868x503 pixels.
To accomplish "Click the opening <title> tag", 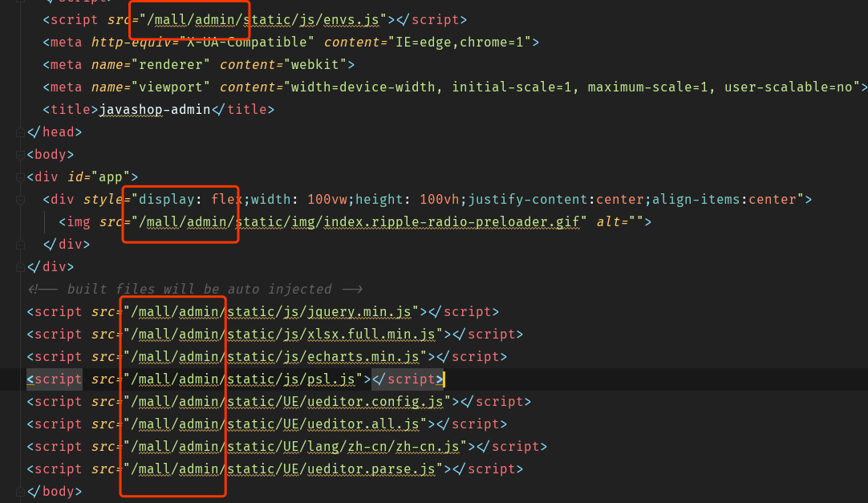I will [x=71, y=110].
